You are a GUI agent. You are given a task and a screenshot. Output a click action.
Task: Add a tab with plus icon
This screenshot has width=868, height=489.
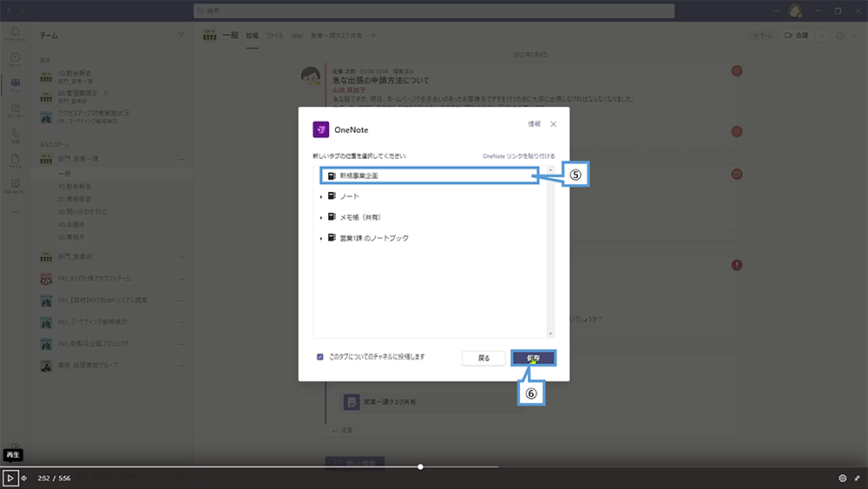(373, 36)
